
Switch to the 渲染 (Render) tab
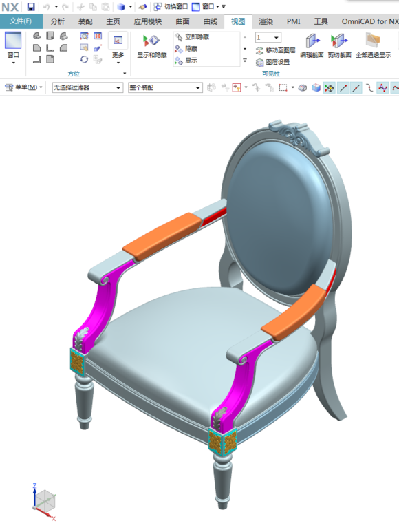tap(266, 21)
